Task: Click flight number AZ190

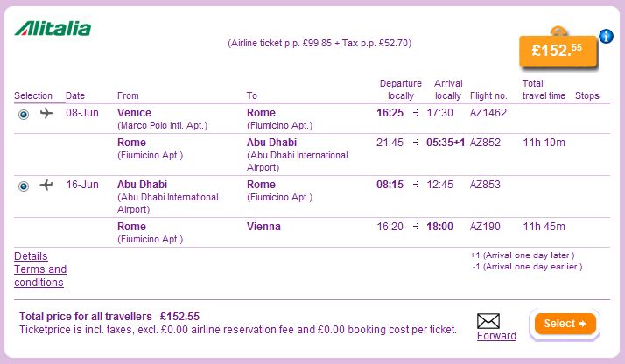Action: pos(486,226)
